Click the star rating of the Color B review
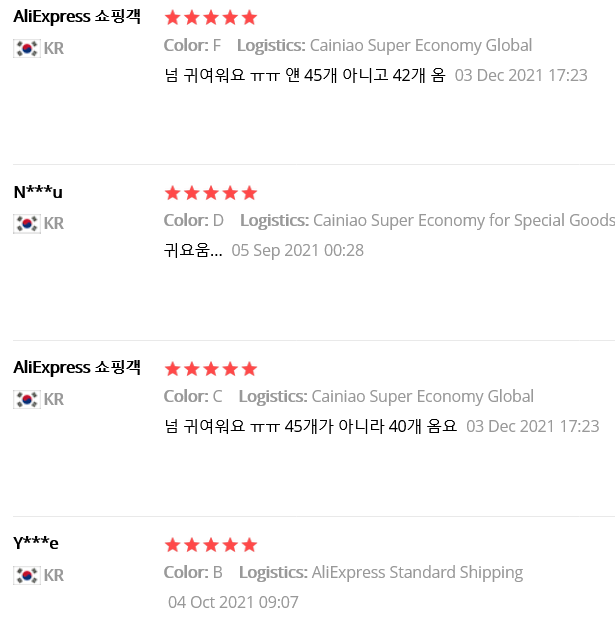The height and width of the screenshot is (637, 615). (211, 545)
